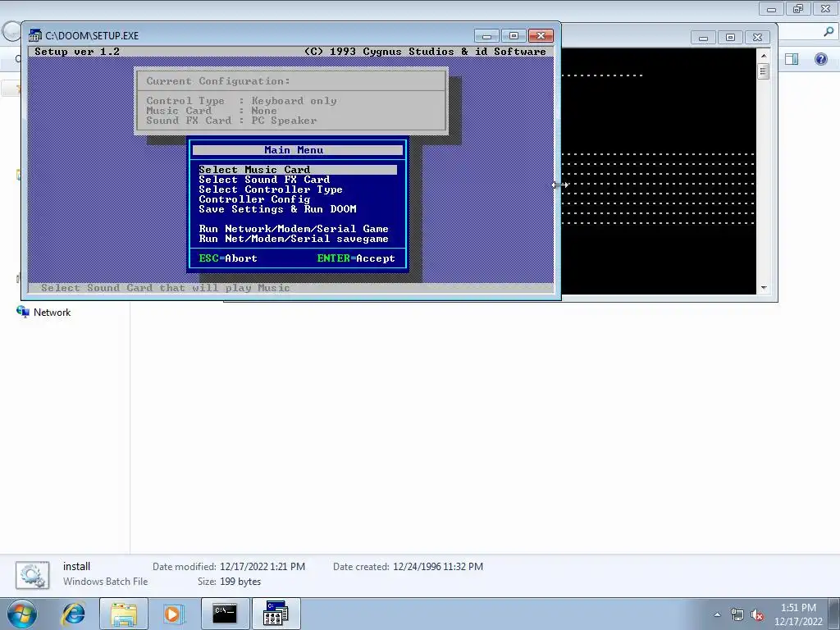Minimize the SETUP.EXE window
The height and width of the screenshot is (630, 840).
point(486,36)
